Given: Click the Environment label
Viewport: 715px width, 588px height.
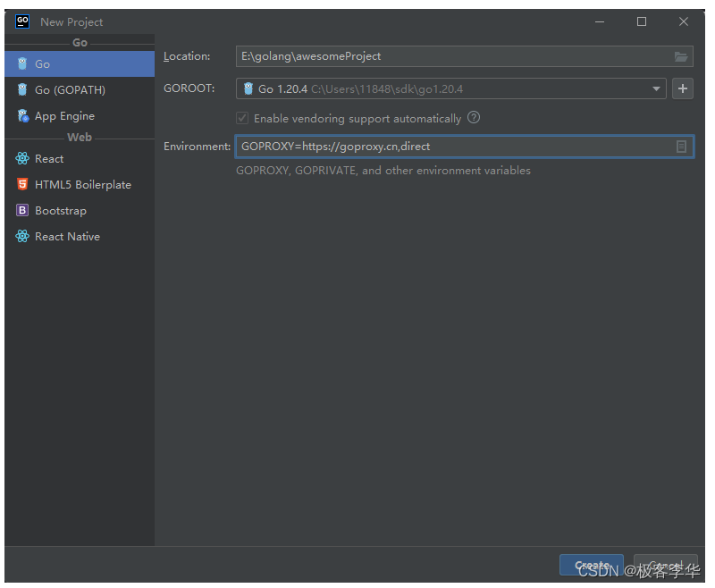Looking at the screenshot, I should pyautogui.click(x=197, y=147).
